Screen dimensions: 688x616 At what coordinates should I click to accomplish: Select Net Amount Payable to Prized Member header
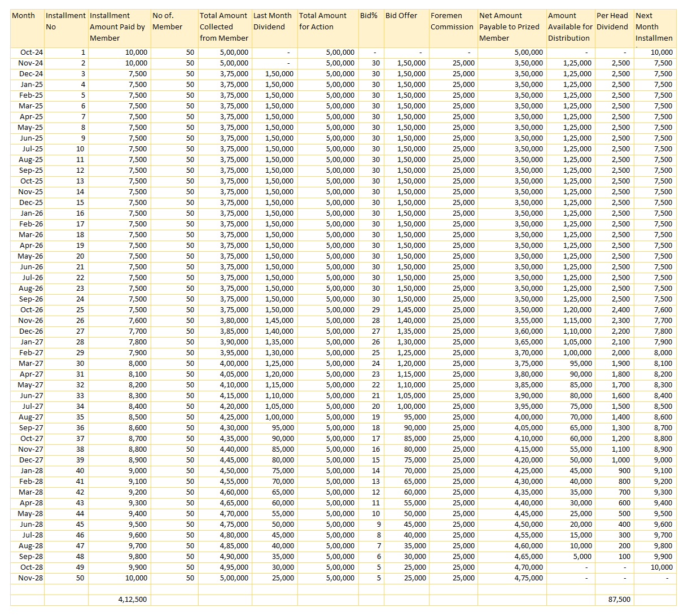(x=511, y=27)
